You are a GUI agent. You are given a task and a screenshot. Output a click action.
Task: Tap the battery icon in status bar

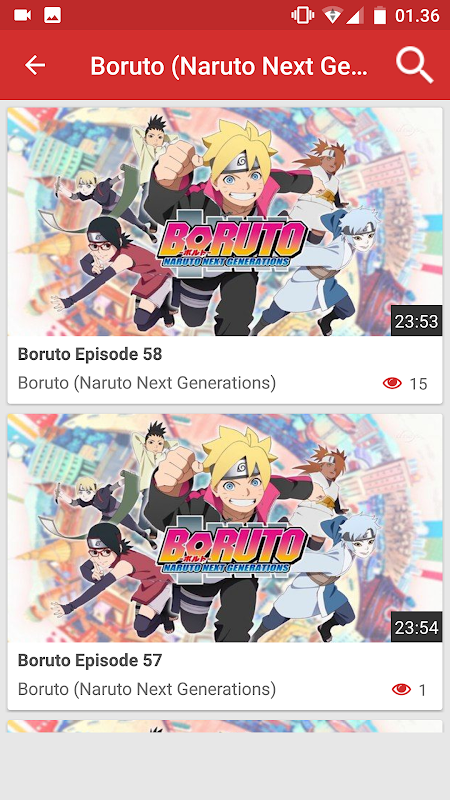click(380, 15)
